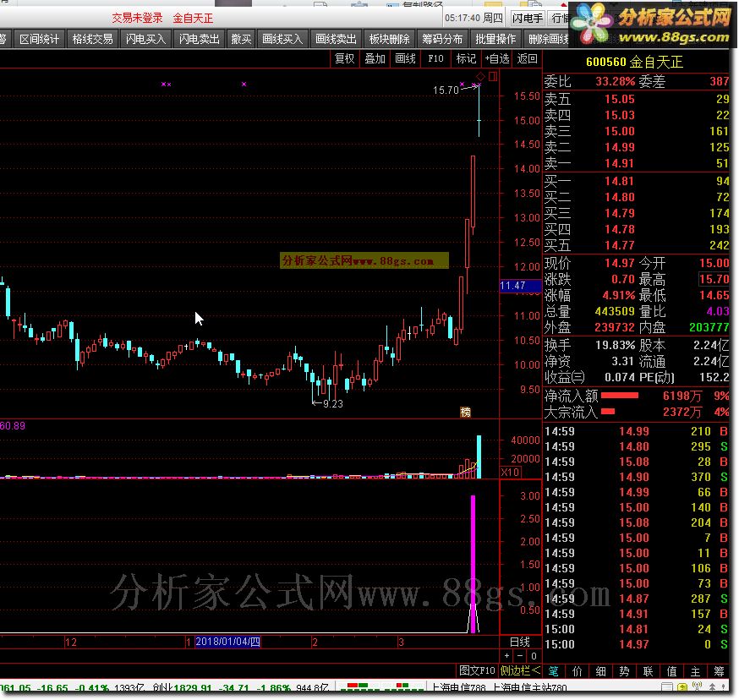This screenshot has height=700, width=739.
Task: Click 板块删除 remove from sector
Action: [x=389, y=39]
